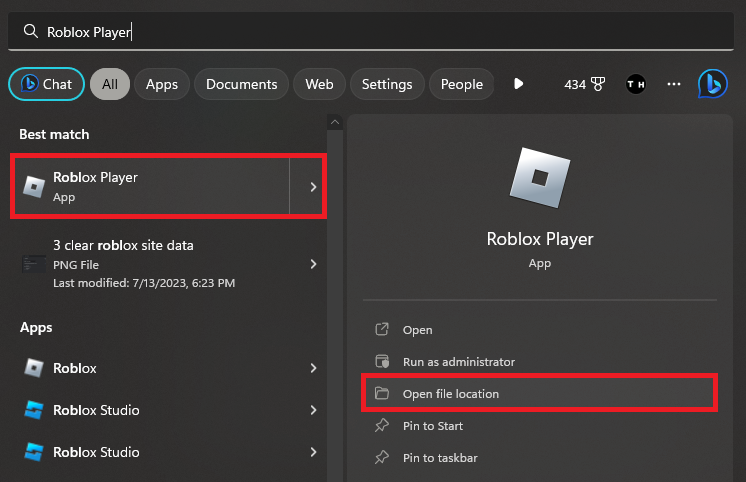The height and width of the screenshot is (482, 746).
Task: Click the Pin to taskbar pin icon
Action: pos(382,457)
